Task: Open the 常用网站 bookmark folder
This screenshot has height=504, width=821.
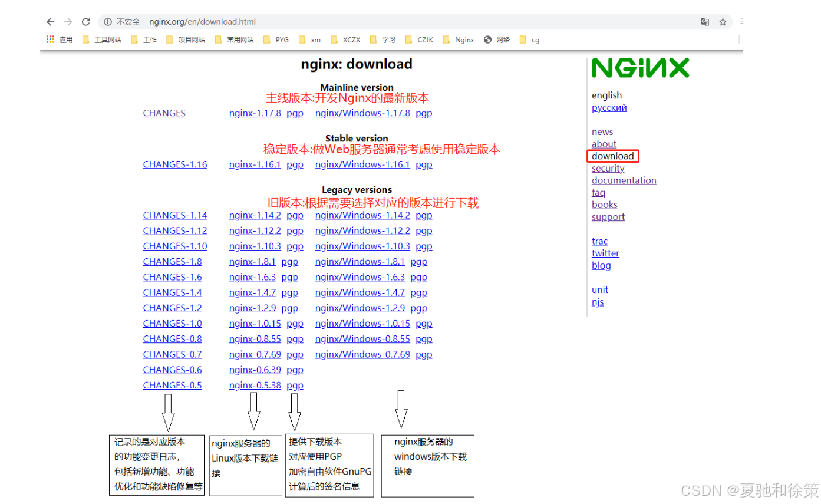Action: pos(234,40)
